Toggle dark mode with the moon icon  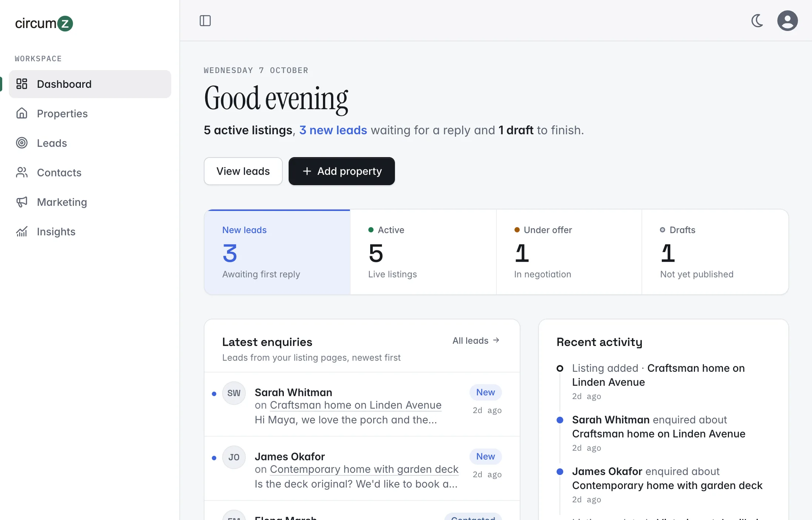(757, 21)
